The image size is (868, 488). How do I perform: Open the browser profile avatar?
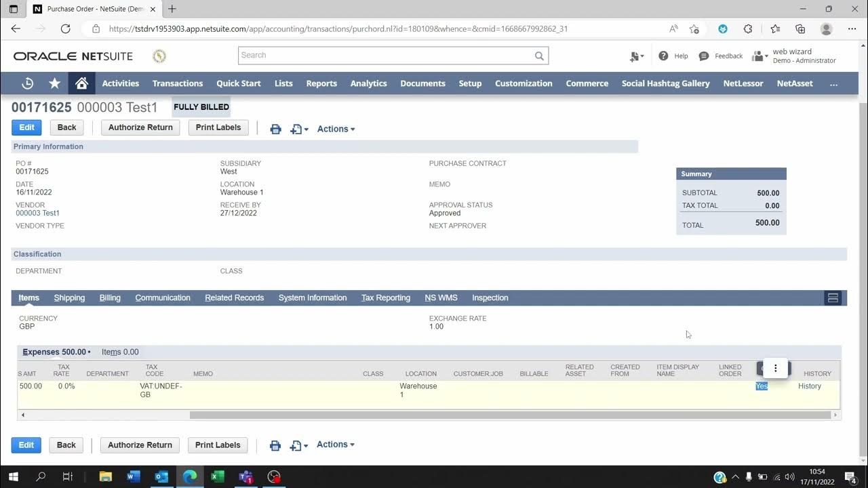826,28
